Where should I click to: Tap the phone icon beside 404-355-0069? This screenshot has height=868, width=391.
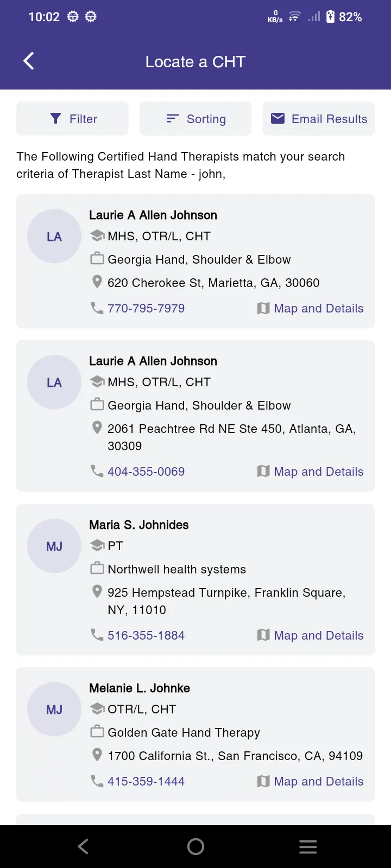pos(97,471)
